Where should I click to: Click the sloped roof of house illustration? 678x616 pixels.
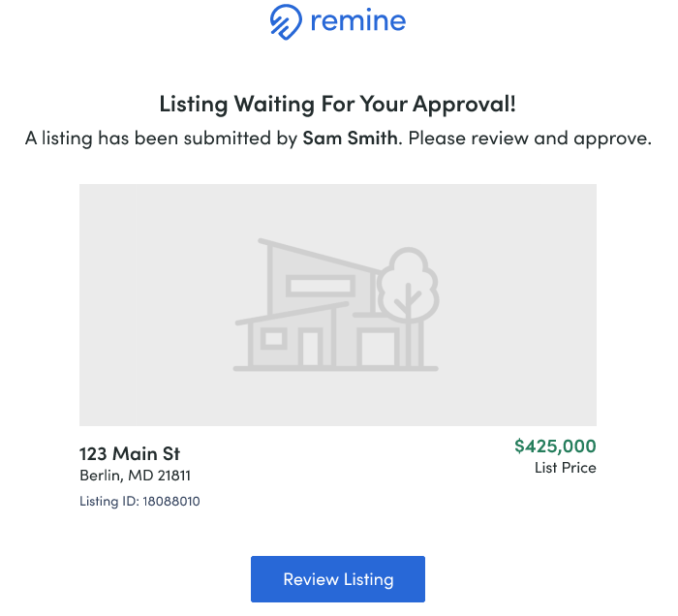[x=320, y=255]
